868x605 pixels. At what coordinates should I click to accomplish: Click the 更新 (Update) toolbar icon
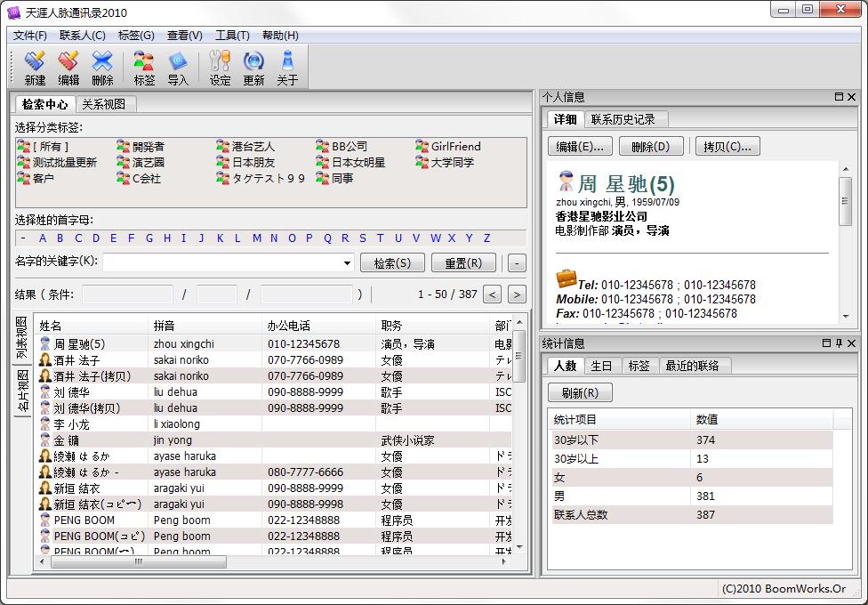[253, 68]
